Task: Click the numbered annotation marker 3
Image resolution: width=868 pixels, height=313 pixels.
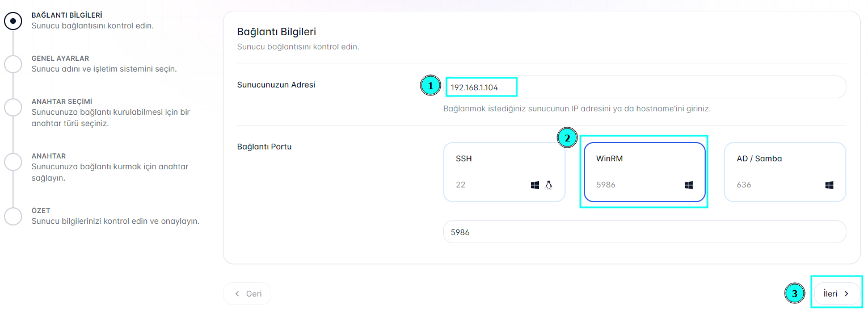Action: 794,294
